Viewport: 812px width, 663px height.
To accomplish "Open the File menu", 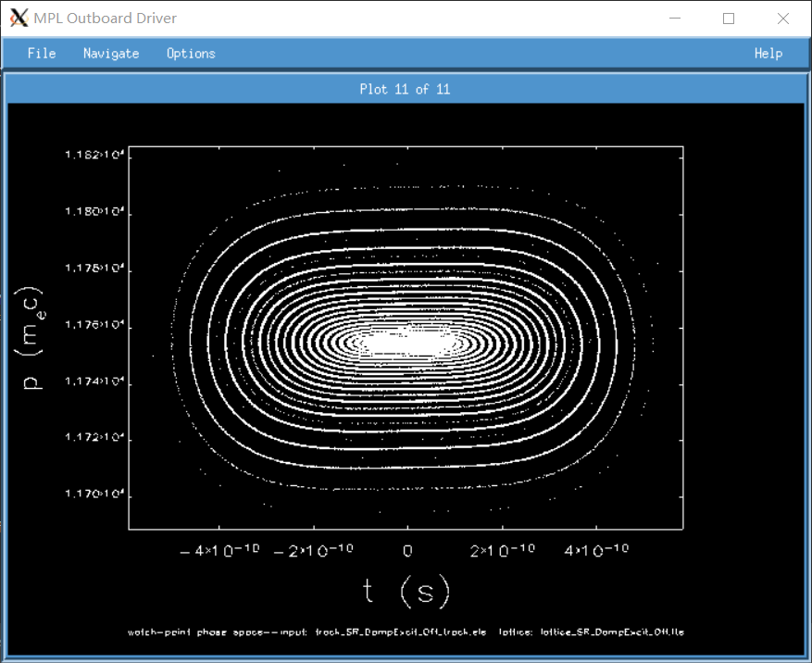I will 42,54.
